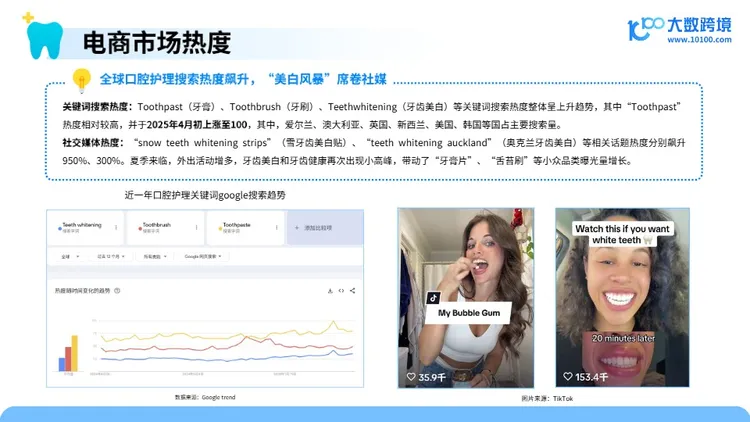The width and height of the screenshot is (750, 422).
Task: Click the 数据来源 Google trend caption
Action: coord(205,397)
